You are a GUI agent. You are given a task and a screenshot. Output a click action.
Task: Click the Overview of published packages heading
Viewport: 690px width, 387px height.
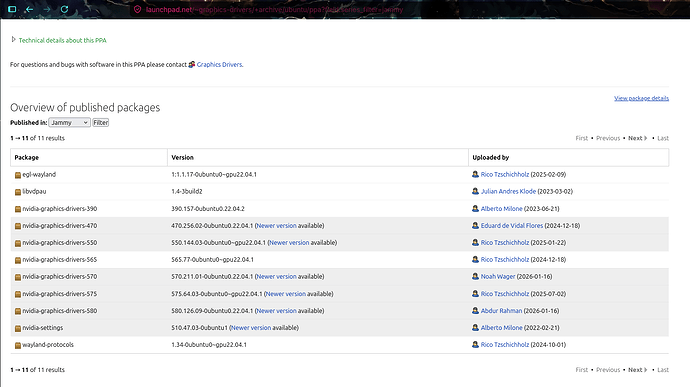point(85,107)
